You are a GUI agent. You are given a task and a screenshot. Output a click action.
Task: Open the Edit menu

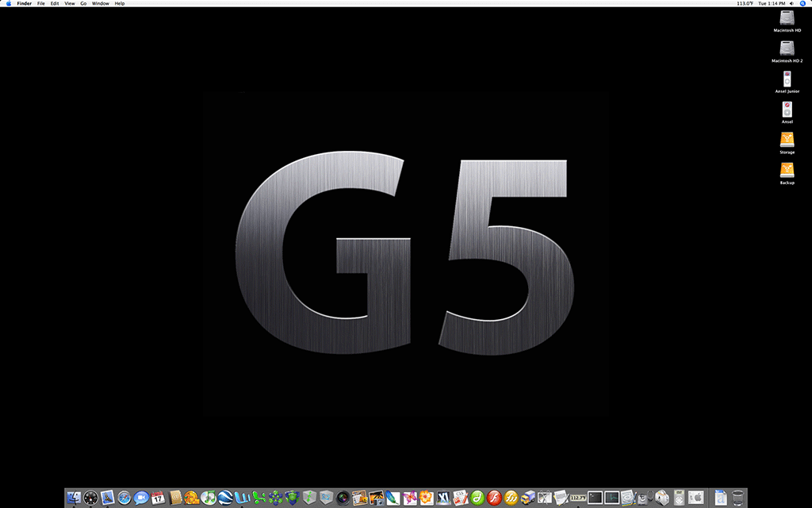[55, 3]
